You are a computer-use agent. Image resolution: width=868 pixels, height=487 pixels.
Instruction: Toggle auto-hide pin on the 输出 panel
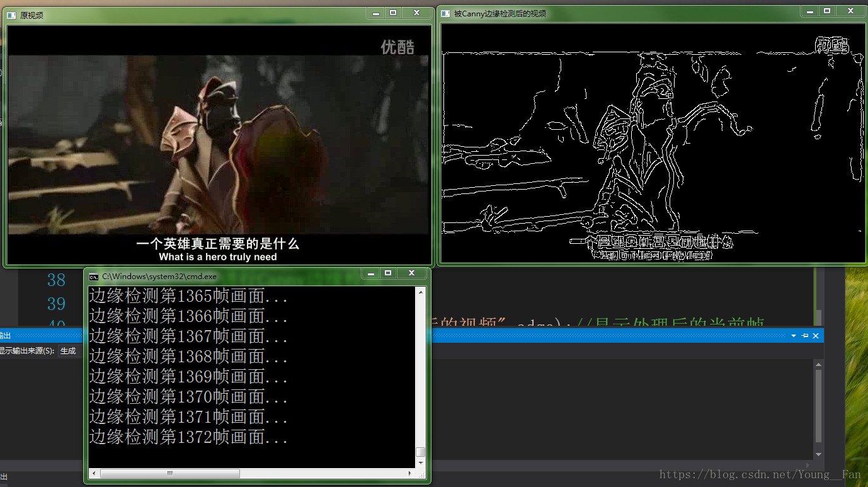(x=805, y=336)
